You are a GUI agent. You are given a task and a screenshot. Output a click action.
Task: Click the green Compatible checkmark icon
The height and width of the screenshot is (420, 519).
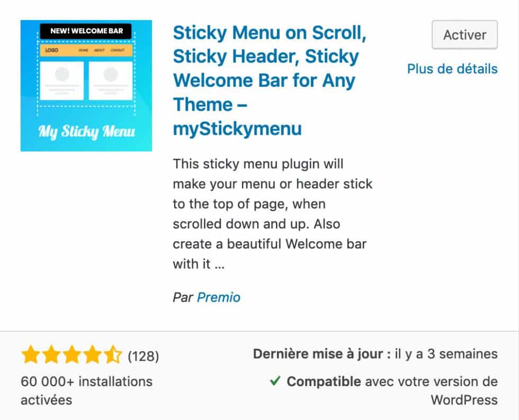(x=274, y=381)
